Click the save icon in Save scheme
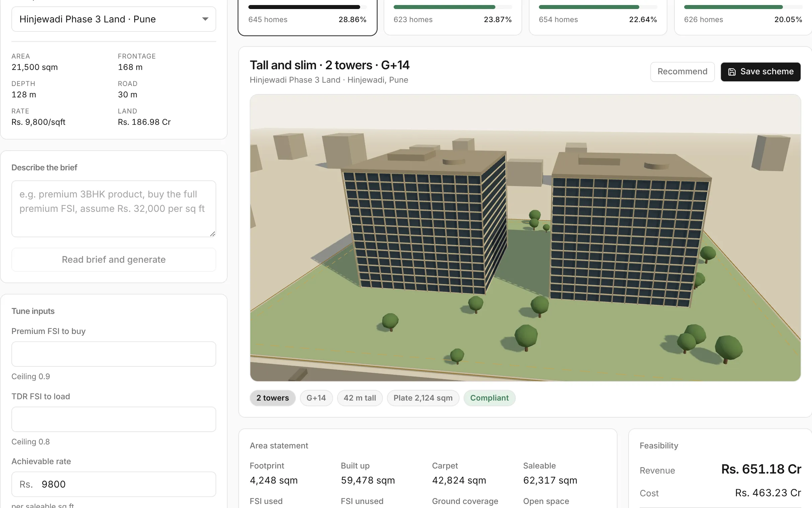 click(x=732, y=72)
